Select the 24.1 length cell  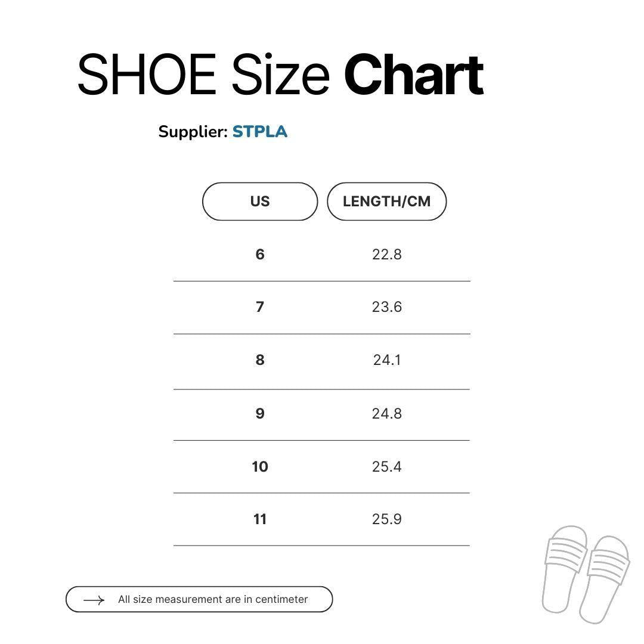387,360
